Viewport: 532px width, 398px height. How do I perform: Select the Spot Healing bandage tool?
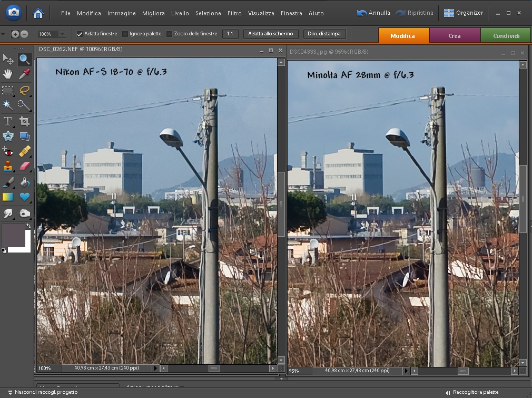tap(24, 152)
